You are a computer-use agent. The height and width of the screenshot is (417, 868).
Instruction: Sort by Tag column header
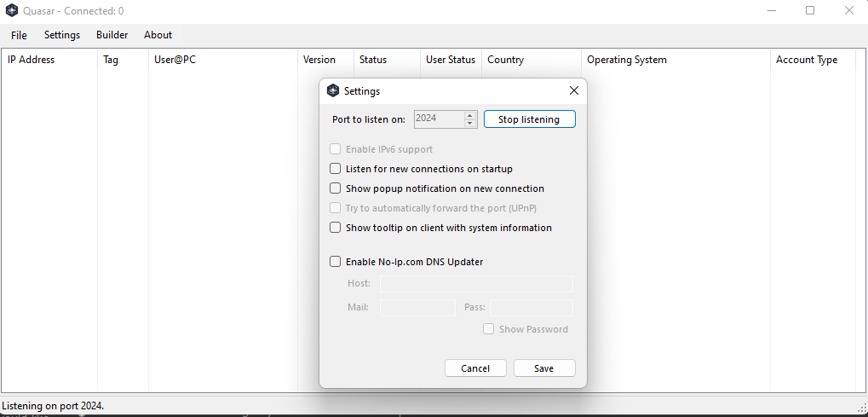[x=123, y=60]
